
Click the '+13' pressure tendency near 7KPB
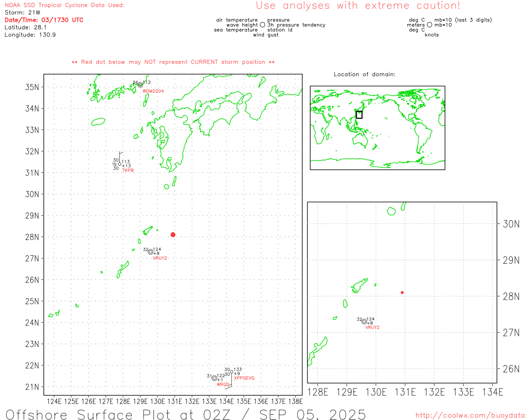pos(126,166)
